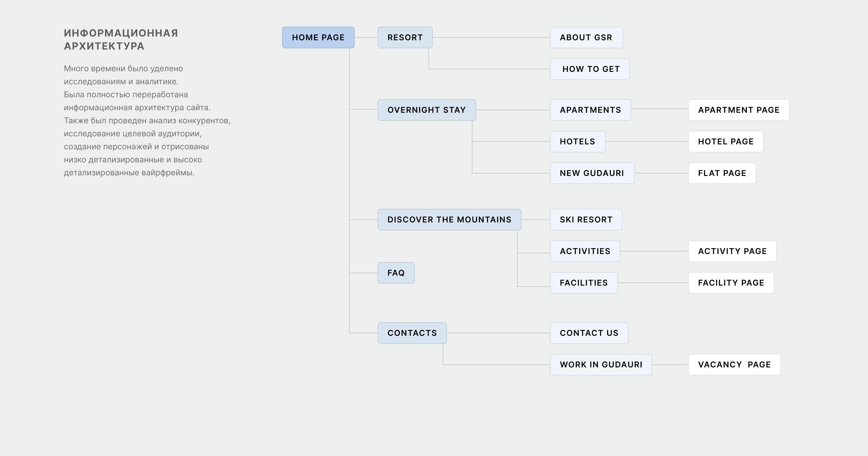Open the ABOUT GSR box
The height and width of the screenshot is (456, 868).
586,37
